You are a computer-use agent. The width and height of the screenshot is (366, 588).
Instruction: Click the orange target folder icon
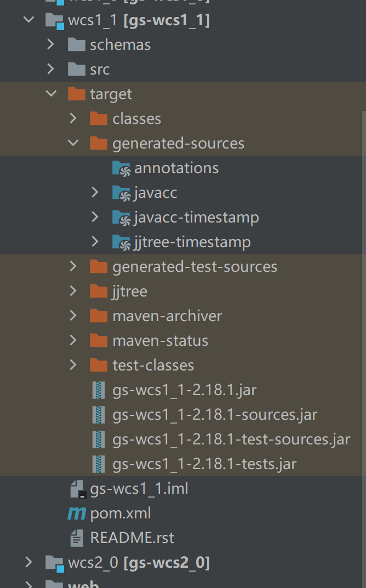(x=77, y=94)
